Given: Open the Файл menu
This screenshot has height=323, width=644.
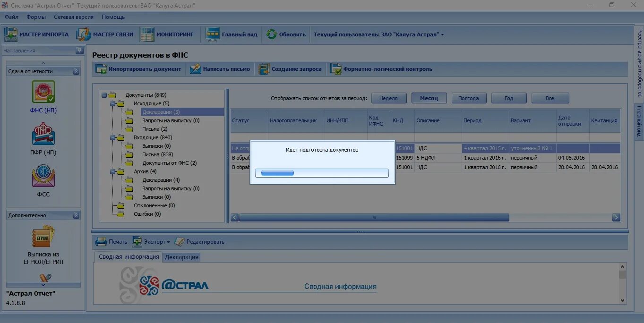Looking at the screenshot, I should (x=11, y=17).
